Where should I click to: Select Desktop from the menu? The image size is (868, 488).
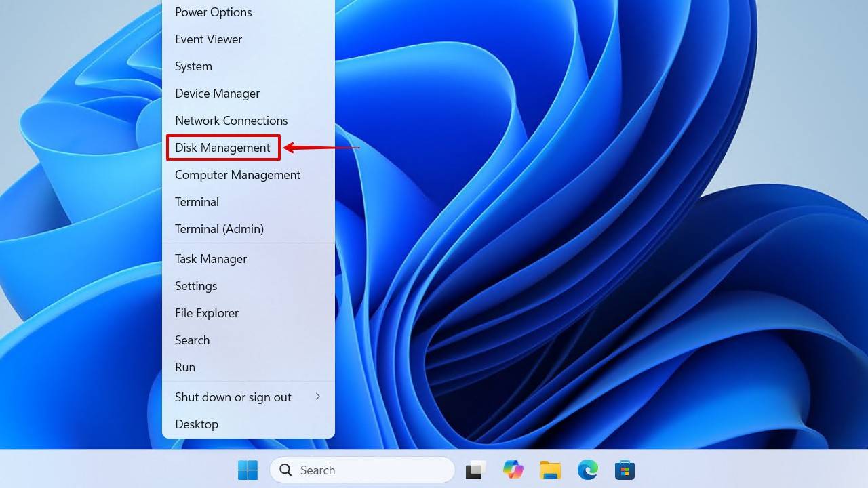click(x=197, y=424)
